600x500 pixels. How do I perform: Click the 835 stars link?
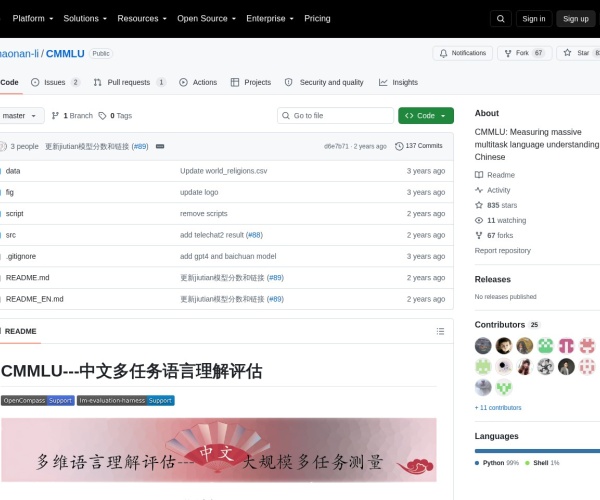click(x=496, y=205)
